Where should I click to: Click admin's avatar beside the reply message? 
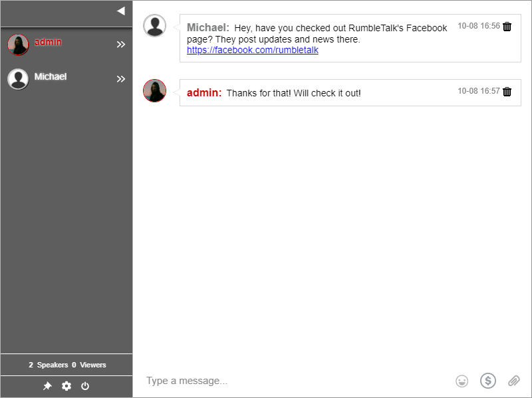[x=155, y=91]
